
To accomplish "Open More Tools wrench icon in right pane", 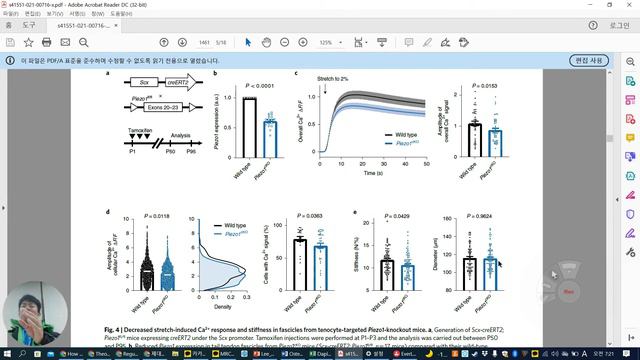I will [x=630, y=252].
